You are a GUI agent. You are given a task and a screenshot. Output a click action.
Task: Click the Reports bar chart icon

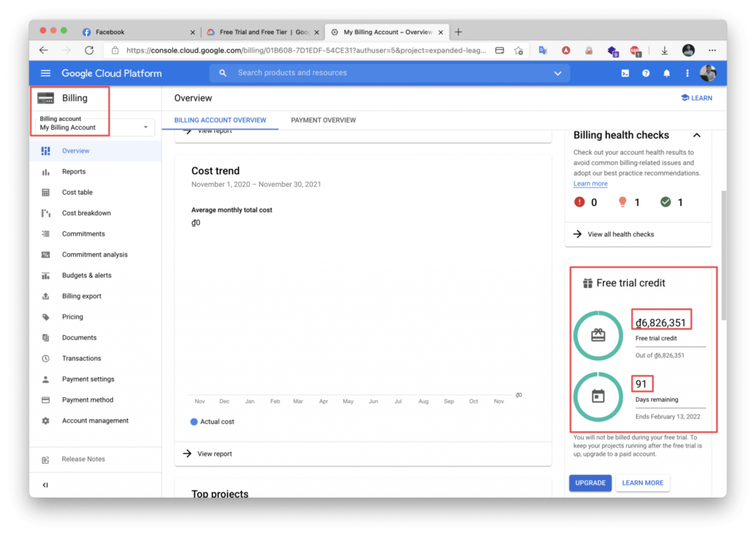coord(46,171)
